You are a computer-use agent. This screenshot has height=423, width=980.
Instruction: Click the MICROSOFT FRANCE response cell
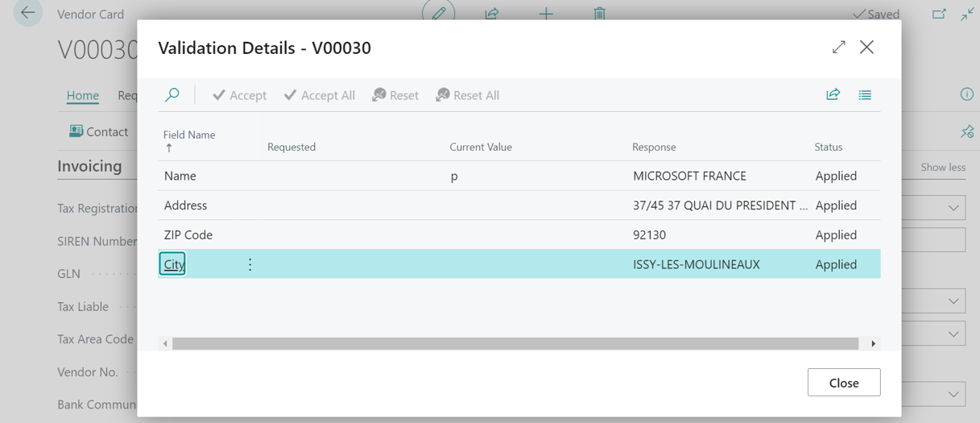689,176
